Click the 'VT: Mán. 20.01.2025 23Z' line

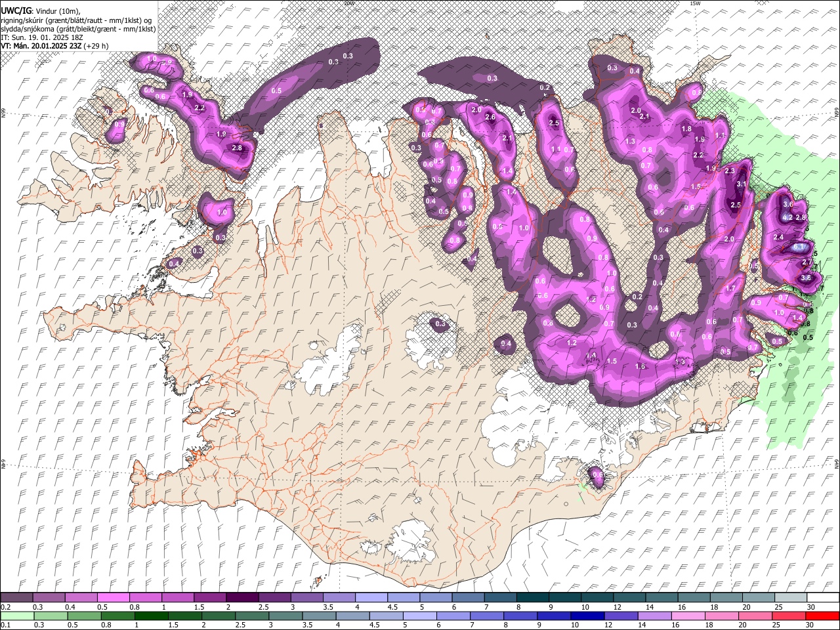coord(41,46)
